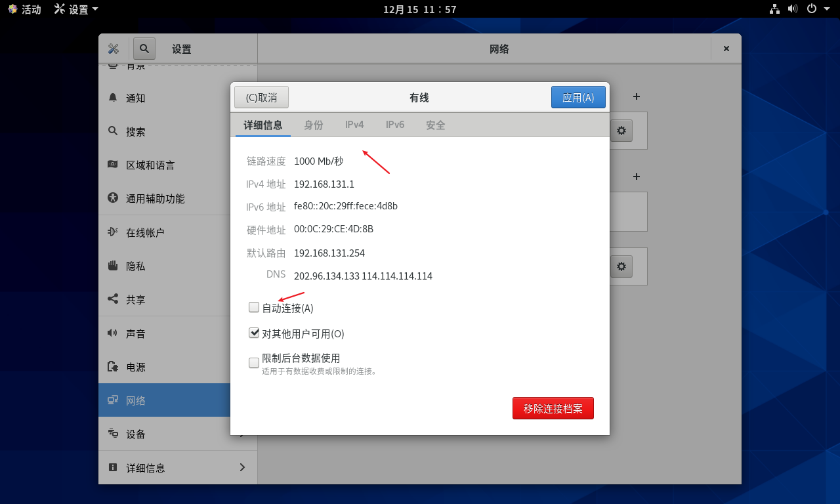
Task: Click the lower plus add-connection button
Action: pyautogui.click(x=636, y=177)
